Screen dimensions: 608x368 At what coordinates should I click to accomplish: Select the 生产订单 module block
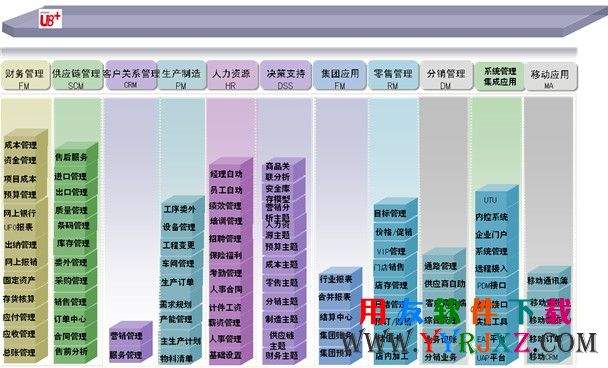point(178,282)
